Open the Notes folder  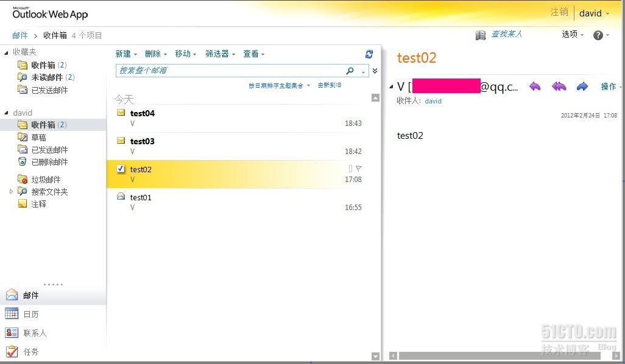tap(32, 204)
